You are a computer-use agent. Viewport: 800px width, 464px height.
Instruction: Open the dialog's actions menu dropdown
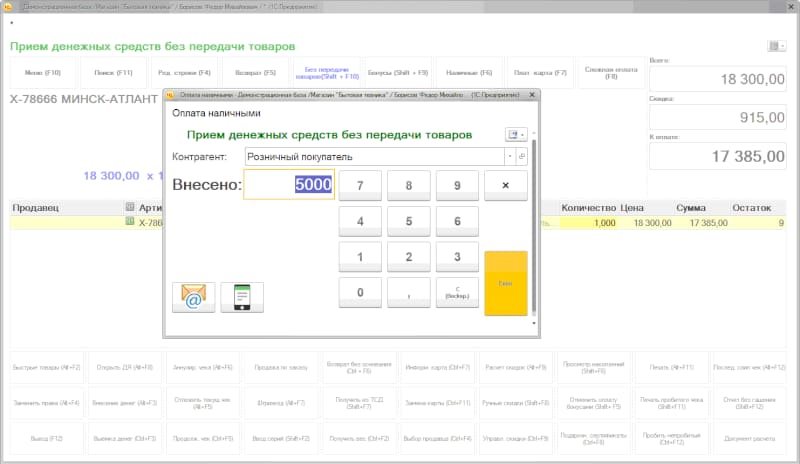tap(516, 134)
